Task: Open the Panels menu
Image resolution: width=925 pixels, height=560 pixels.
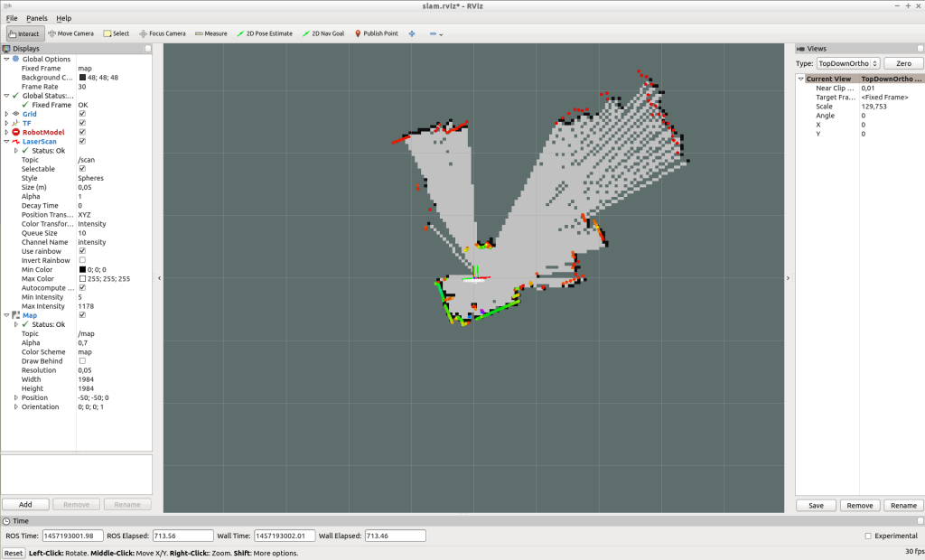Action: pos(37,18)
